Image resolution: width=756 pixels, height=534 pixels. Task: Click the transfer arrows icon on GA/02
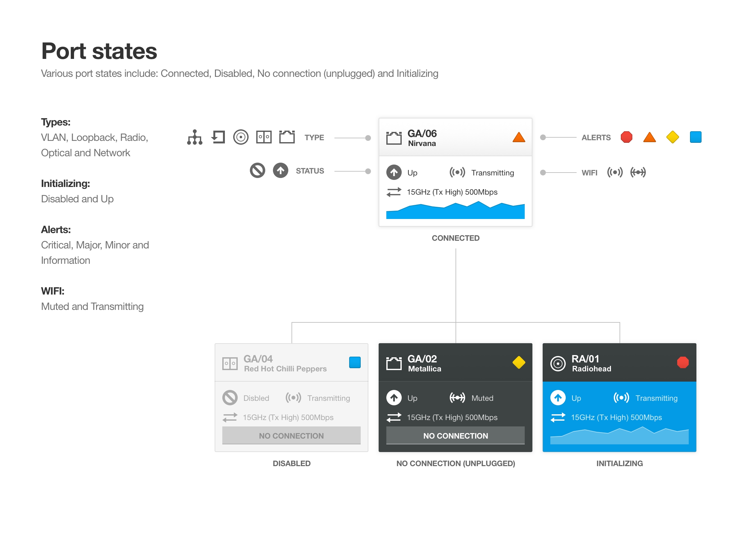click(394, 417)
